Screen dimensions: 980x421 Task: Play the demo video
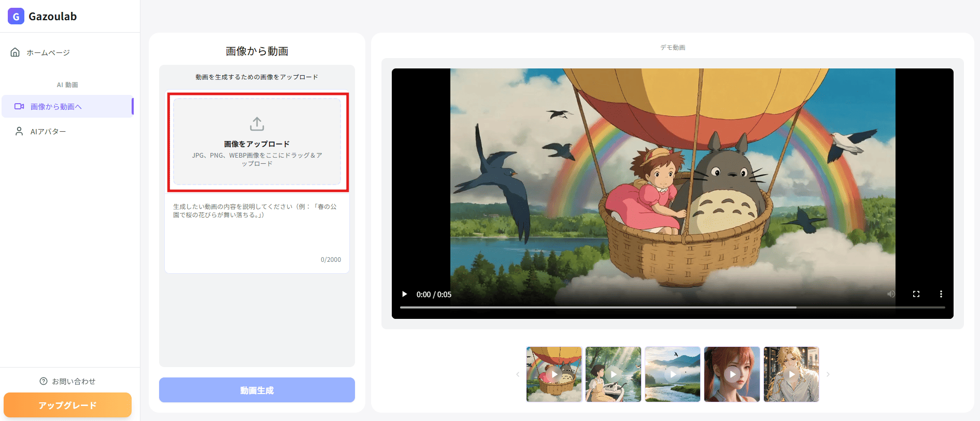coord(404,294)
